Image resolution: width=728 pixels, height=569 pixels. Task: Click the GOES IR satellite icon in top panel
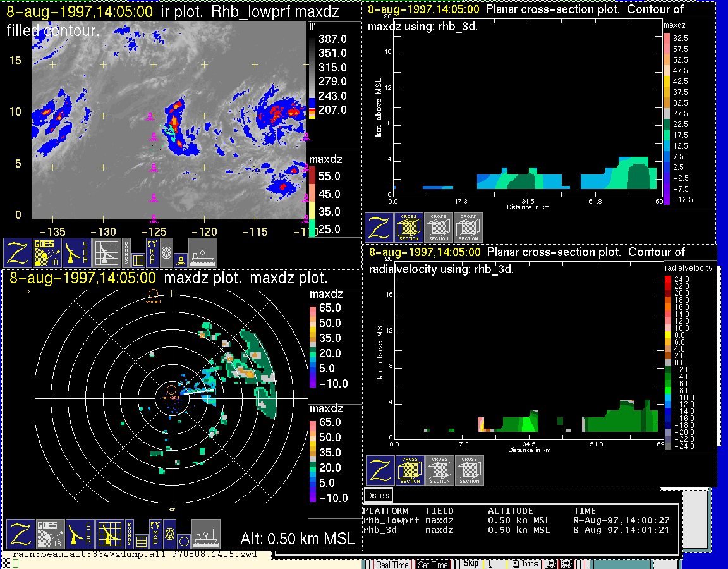[48, 253]
